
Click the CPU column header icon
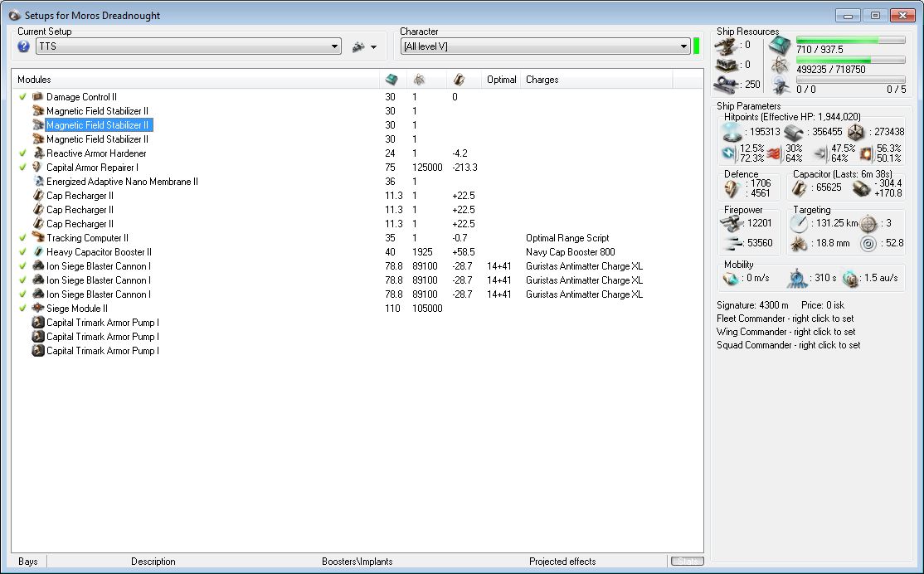[x=391, y=80]
